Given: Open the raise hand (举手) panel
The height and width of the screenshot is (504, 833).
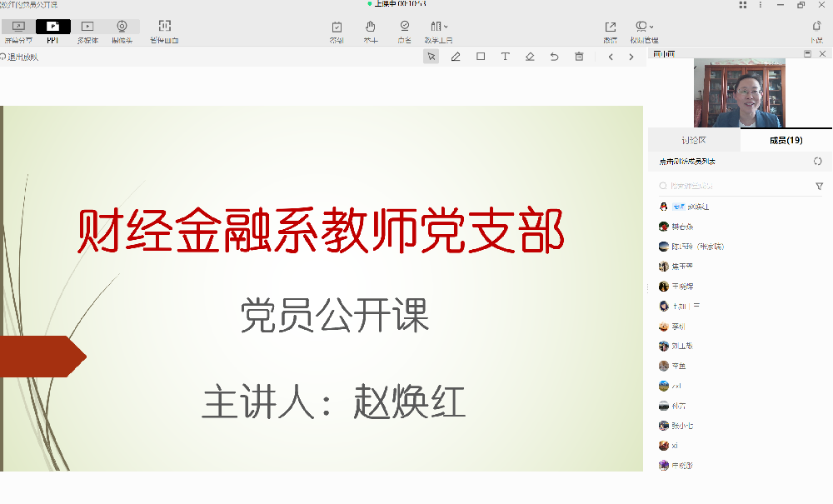Looking at the screenshot, I should tap(370, 32).
